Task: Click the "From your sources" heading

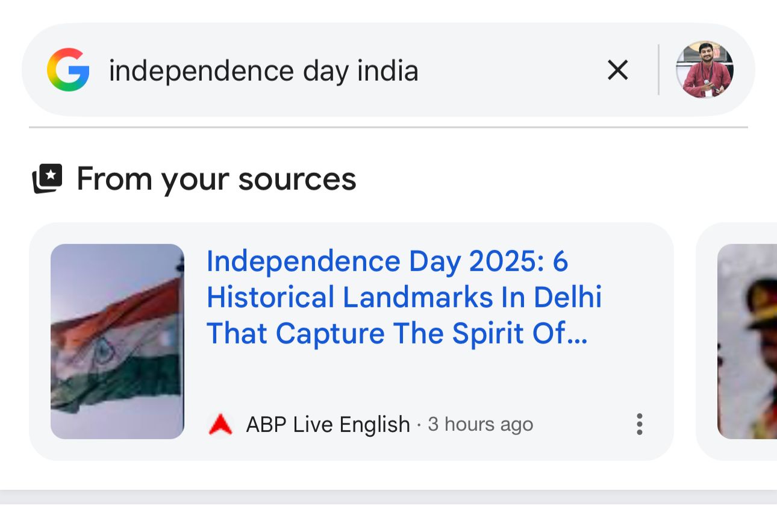Action: click(x=216, y=179)
